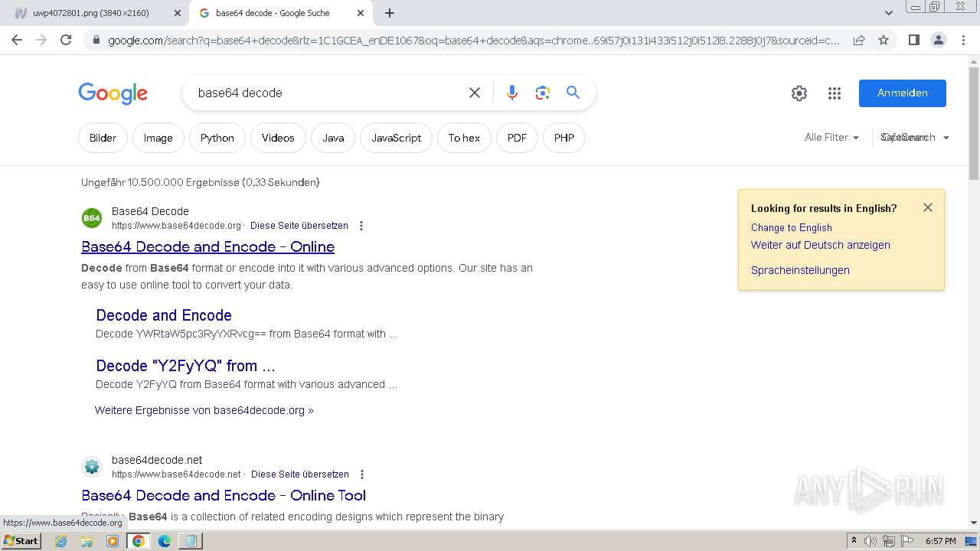Select the JavaScript filter chip
The image size is (980, 551).
tap(396, 138)
